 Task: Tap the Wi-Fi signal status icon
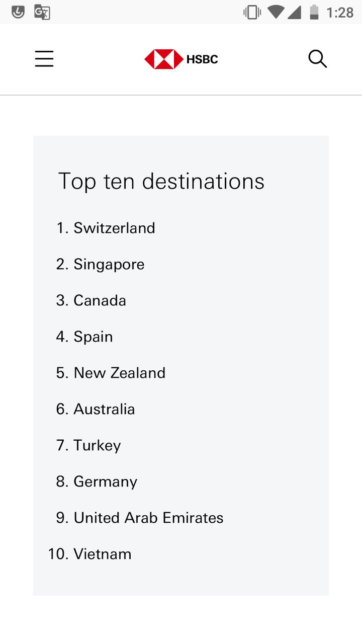click(x=276, y=12)
